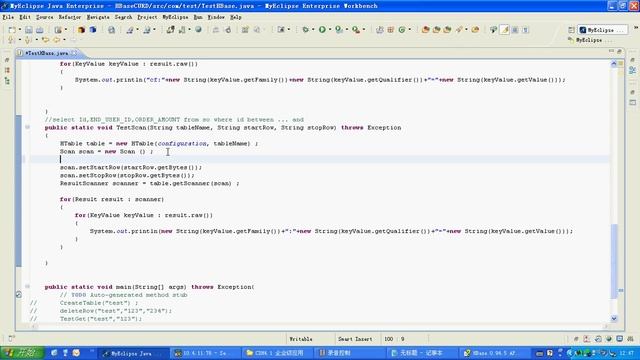Click the highlighted pencil mark occurrences icon
This screenshot has width=640, height=360.
point(504,30)
